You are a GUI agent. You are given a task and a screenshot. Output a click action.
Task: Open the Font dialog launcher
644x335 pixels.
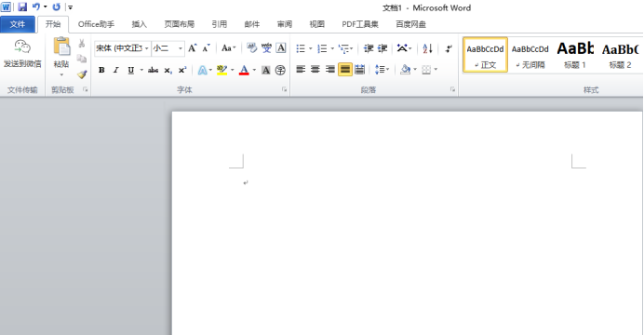(284, 89)
